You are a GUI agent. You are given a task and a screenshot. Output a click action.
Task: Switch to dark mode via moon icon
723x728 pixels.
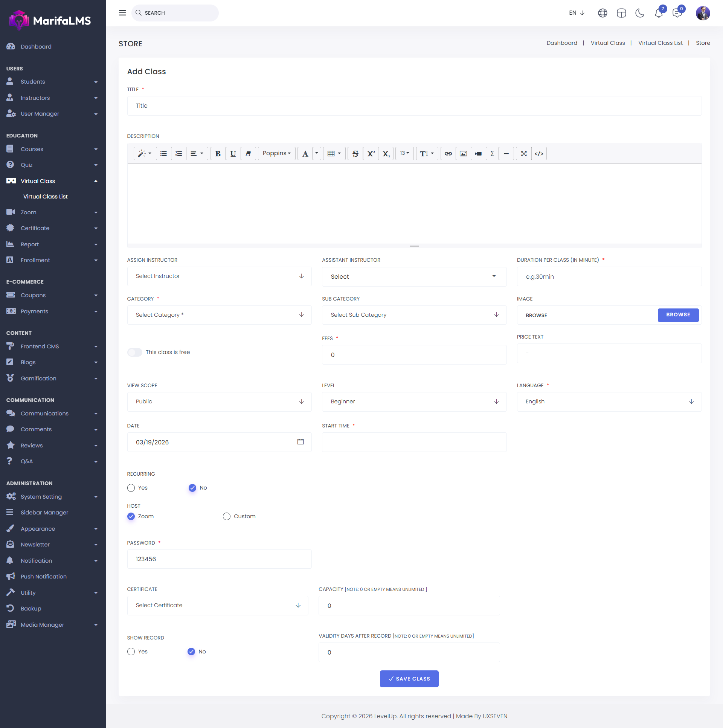(x=640, y=13)
